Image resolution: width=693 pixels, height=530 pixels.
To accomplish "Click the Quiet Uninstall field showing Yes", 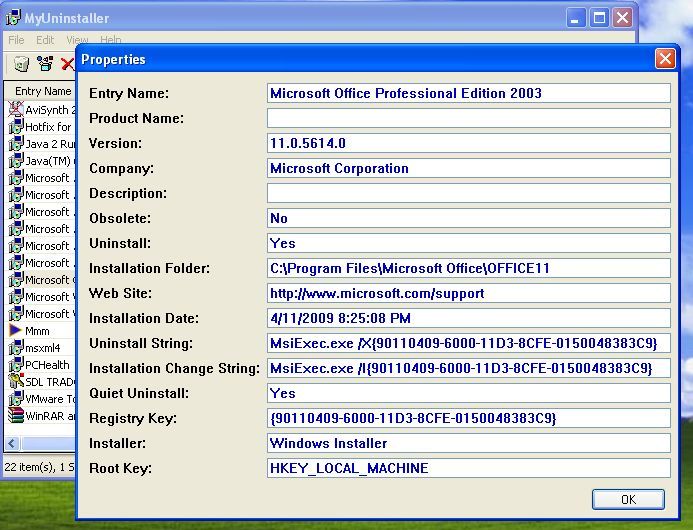I will point(468,393).
